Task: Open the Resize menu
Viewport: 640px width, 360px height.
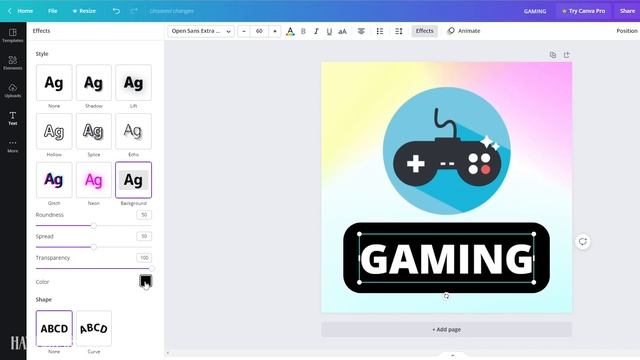Action: (84, 11)
